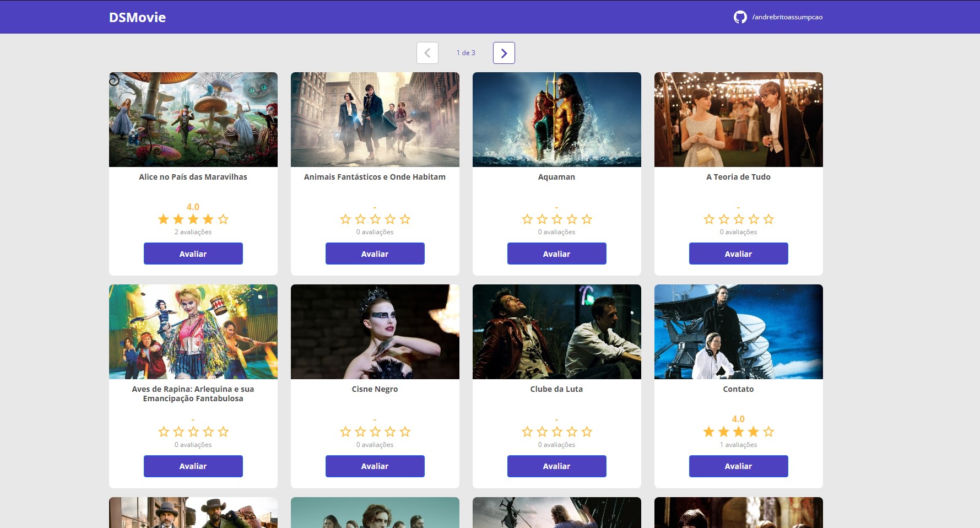Open /andrebritoassumpcao GitHub link
Viewport: 980px width, 528px height.
click(x=787, y=17)
